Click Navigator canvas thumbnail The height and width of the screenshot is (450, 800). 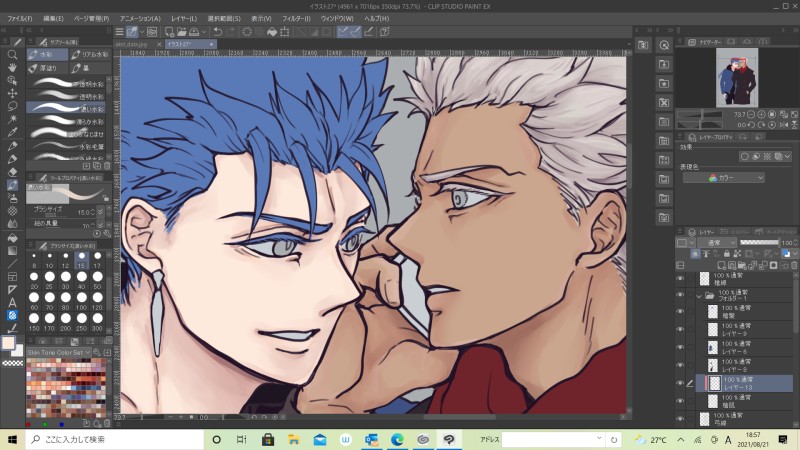coord(737,77)
